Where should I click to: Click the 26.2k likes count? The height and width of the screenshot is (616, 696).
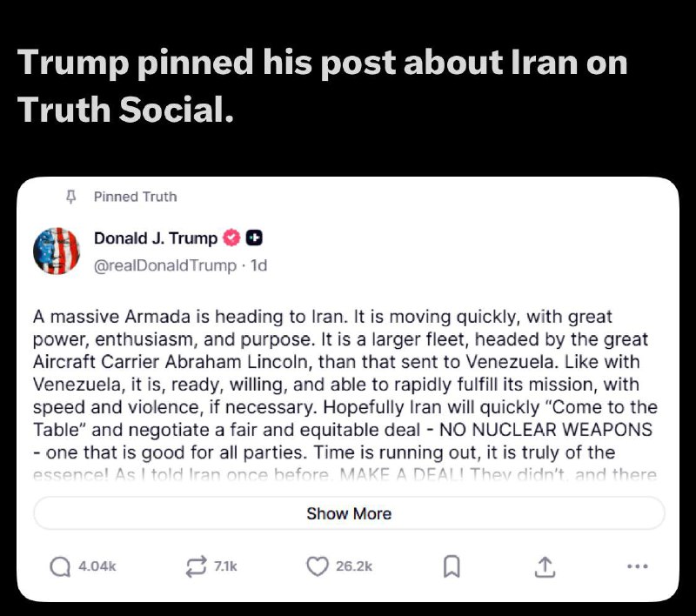coord(354,566)
